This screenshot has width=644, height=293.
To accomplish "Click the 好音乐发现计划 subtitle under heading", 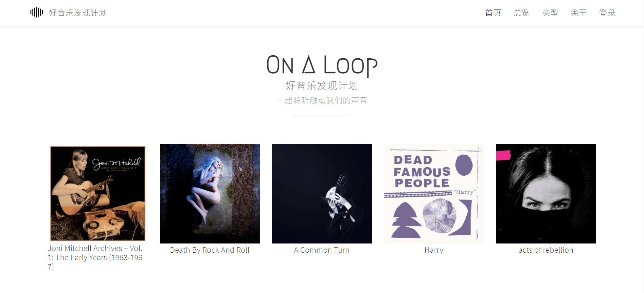I will [x=322, y=85].
